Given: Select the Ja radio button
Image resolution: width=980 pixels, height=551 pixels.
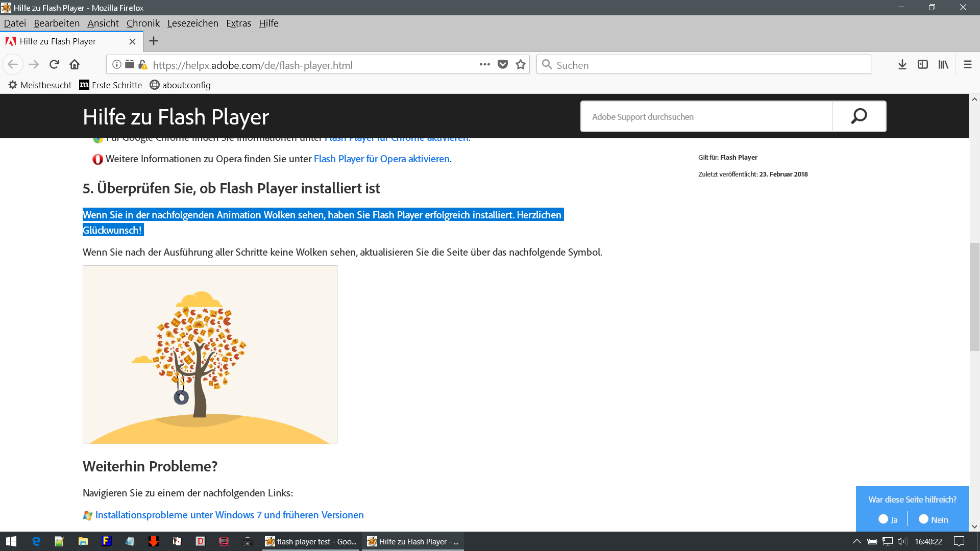Looking at the screenshot, I should 883,519.
